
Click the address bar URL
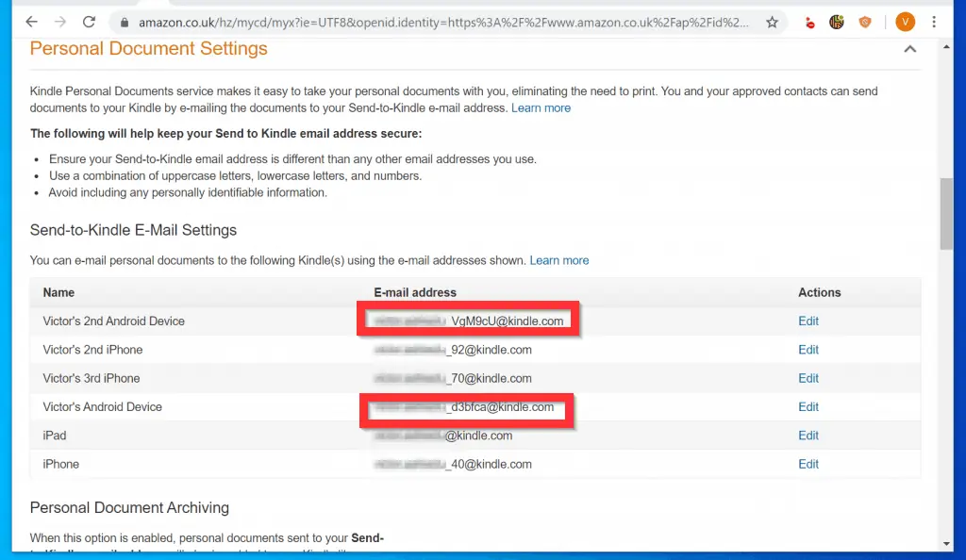(443, 22)
